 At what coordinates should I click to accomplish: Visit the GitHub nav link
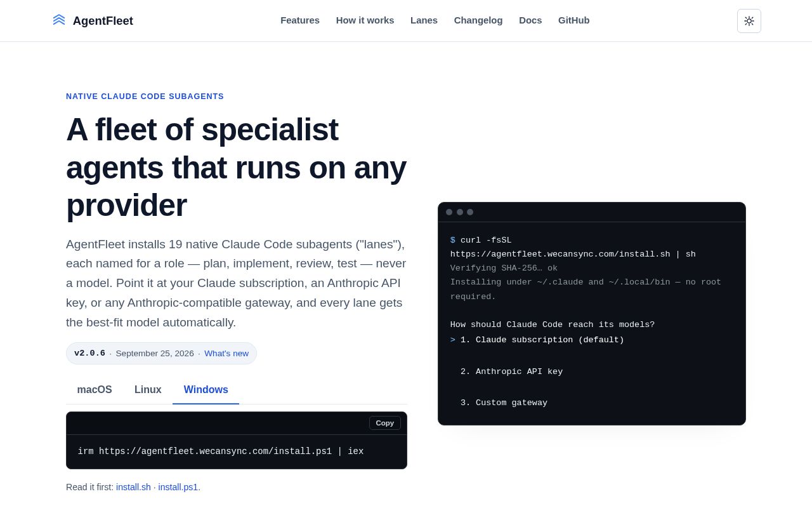(574, 20)
